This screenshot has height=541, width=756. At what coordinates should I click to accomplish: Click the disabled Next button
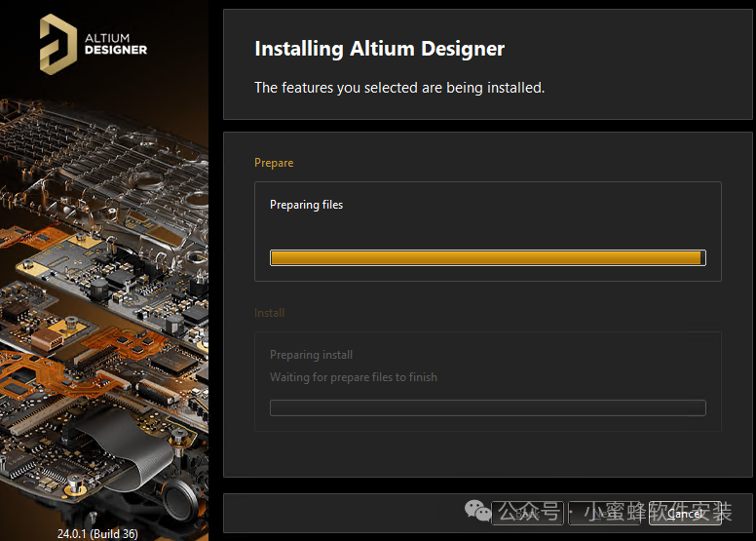click(604, 513)
